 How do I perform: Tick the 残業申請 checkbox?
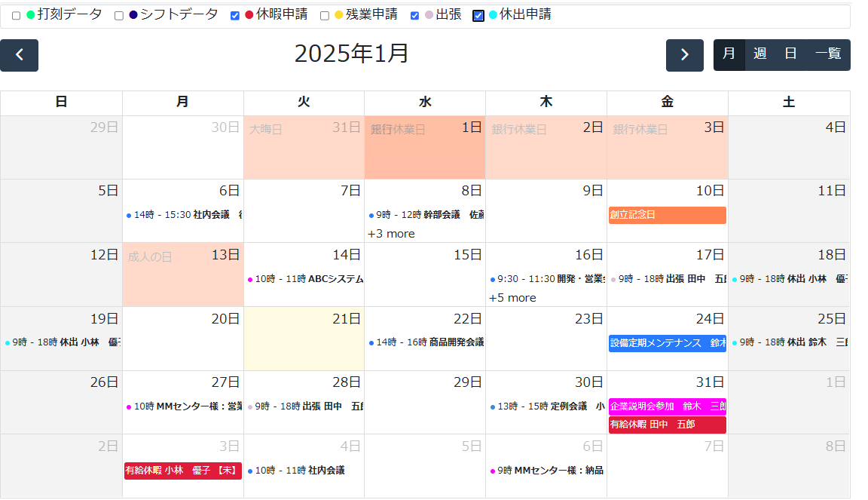click(x=325, y=16)
